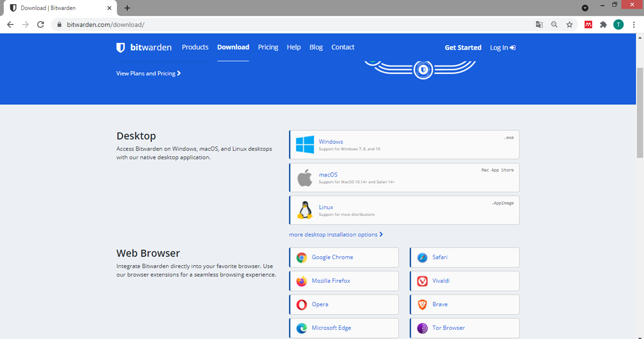Click the scrollbar up arrow

click(x=640, y=37)
